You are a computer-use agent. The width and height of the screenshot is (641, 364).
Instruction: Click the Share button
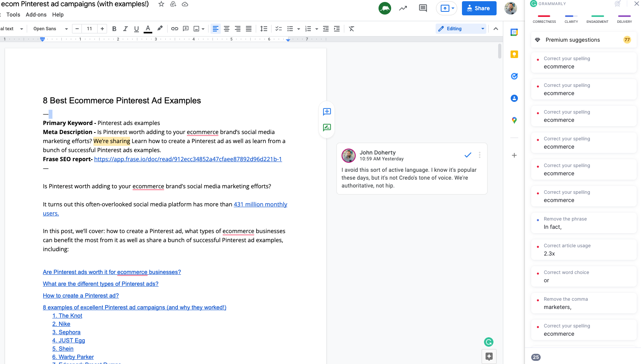click(478, 8)
